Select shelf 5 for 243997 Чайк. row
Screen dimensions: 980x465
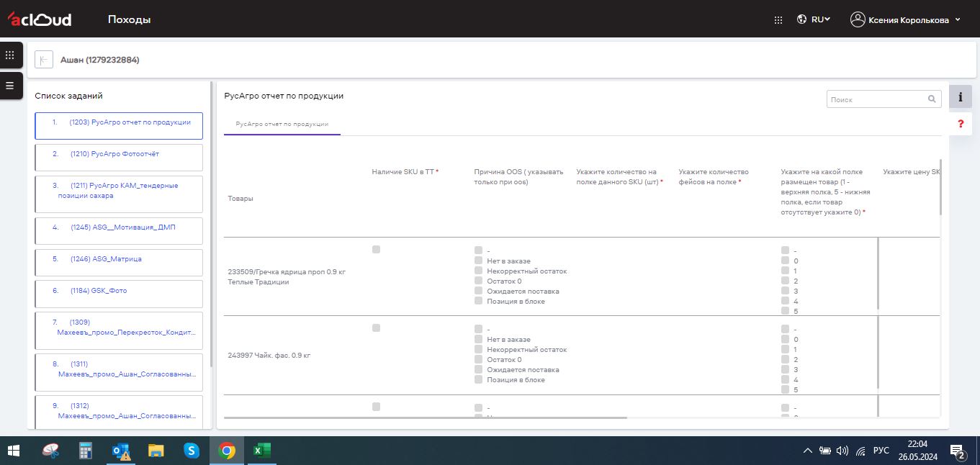coord(785,389)
